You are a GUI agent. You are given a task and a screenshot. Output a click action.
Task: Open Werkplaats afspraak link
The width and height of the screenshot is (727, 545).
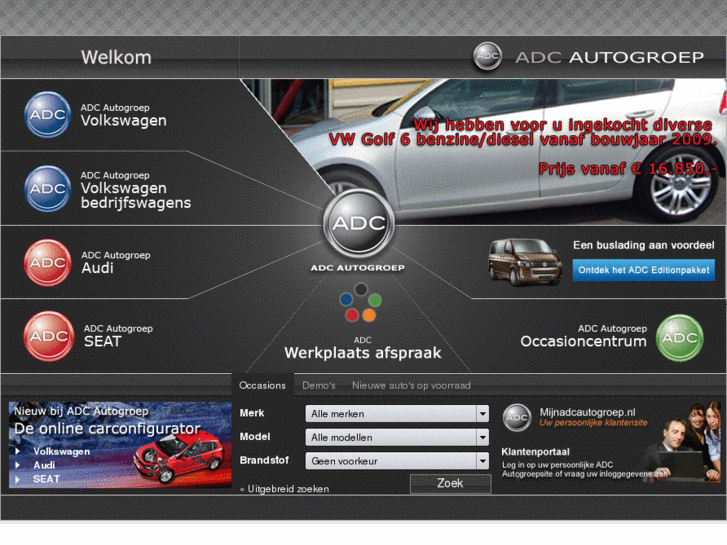pyautogui.click(x=363, y=353)
